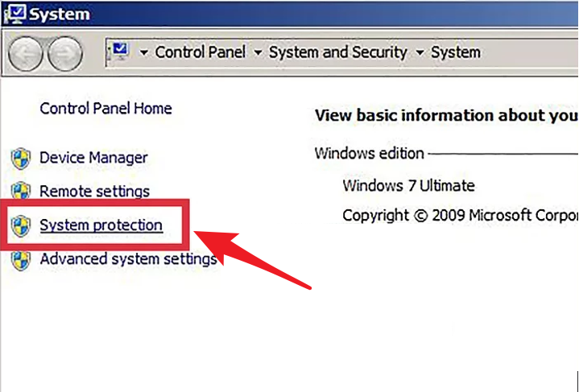
Task: Click the System window title bar icon
Action: click(x=14, y=14)
